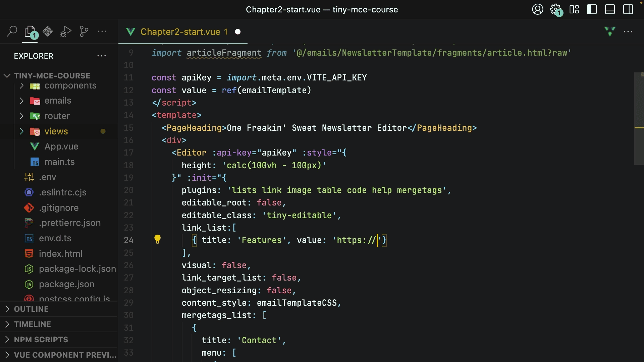Click line number 24 in gutter
644x362 pixels.
point(129,240)
